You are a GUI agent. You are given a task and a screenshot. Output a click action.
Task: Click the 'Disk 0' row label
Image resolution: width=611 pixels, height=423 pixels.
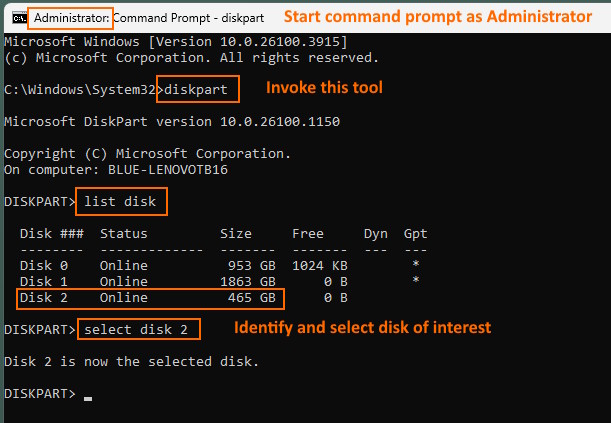(x=44, y=266)
